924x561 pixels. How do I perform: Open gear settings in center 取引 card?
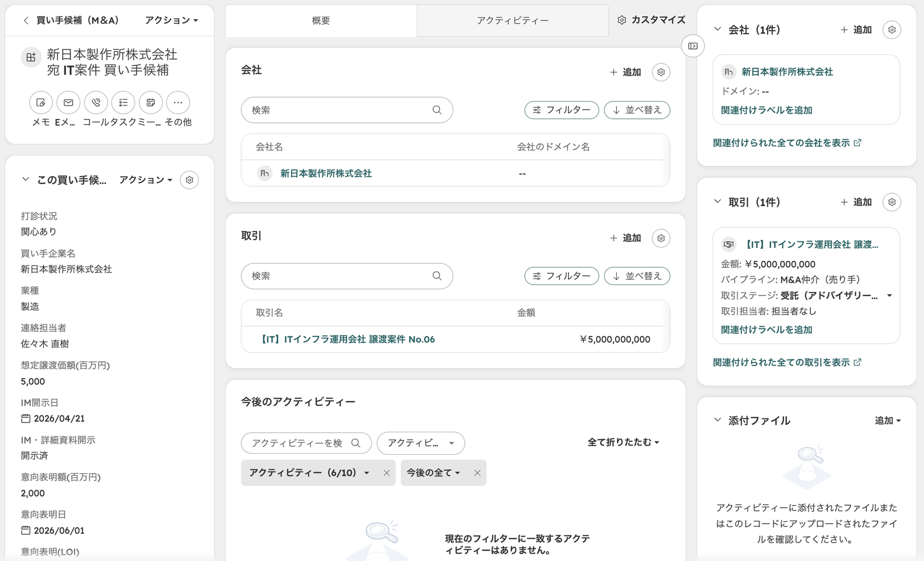point(661,238)
